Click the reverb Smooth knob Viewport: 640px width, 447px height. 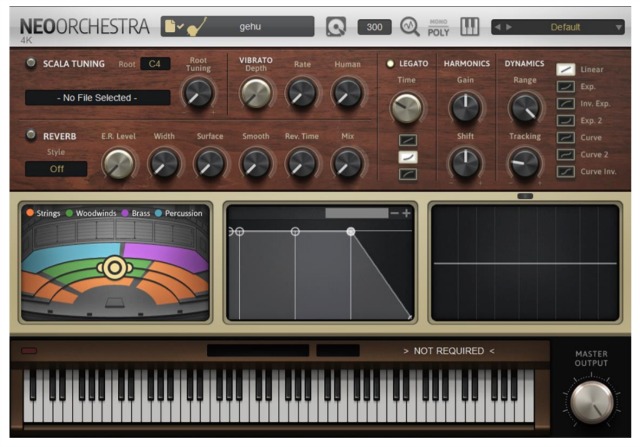point(256,164)
